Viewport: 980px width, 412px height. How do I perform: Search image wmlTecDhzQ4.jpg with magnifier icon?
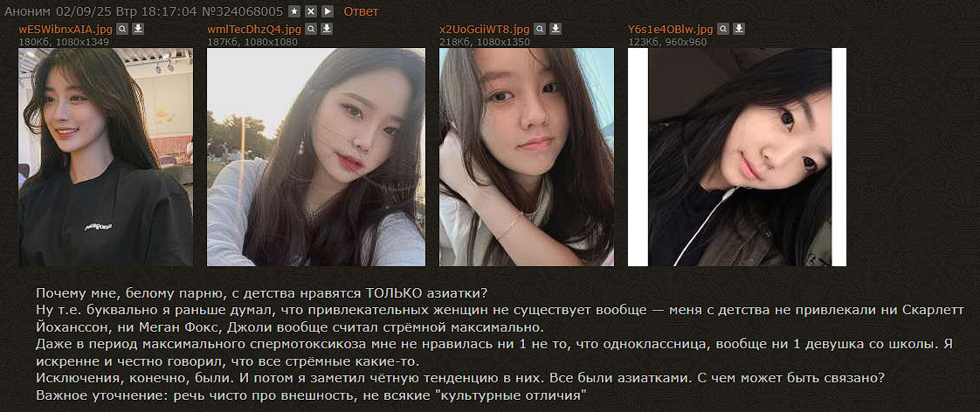point(311,29)
